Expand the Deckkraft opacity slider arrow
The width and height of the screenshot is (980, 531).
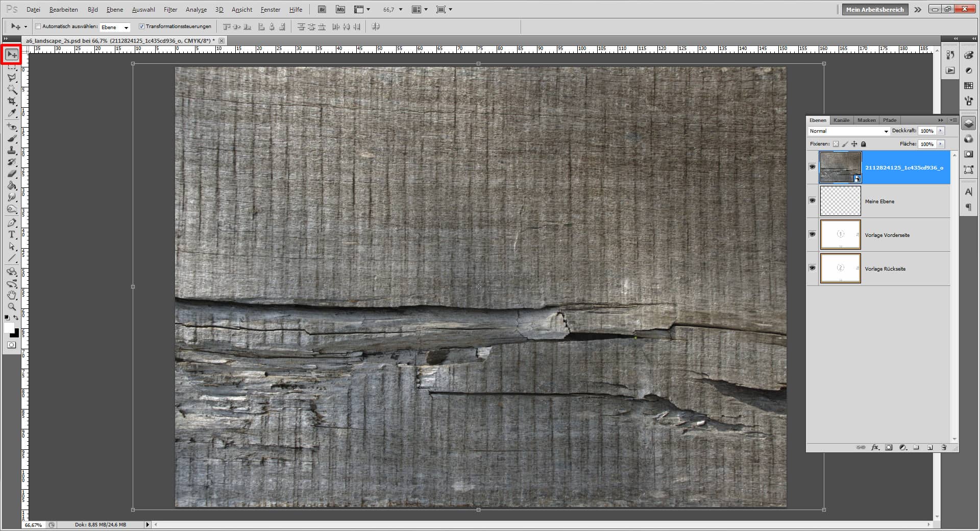tap(941, 131)
